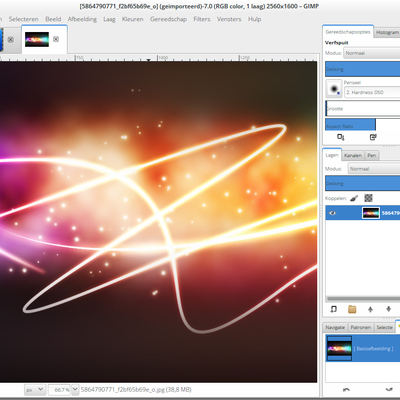Viewport: 400px width, 400px height.
Task: Toggle the lock pixels paintbrush icon next to Koppelen
Action: pyautogui.click(x=354, y=198)
